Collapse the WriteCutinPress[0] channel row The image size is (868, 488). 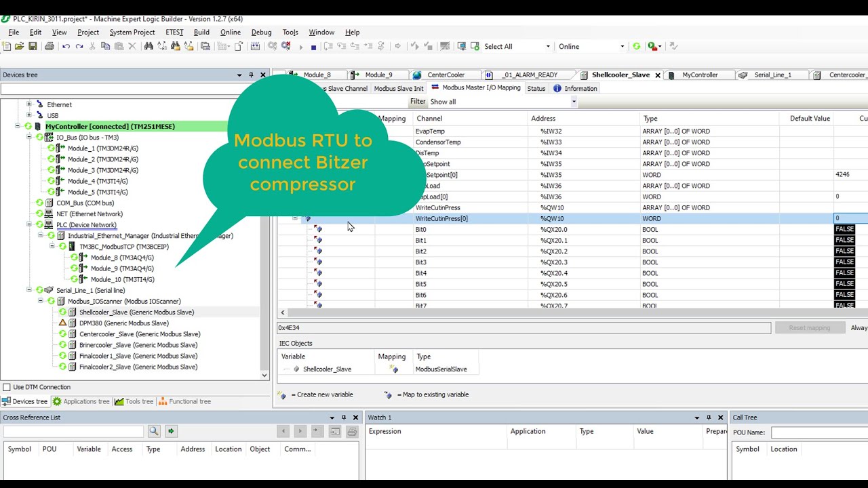click(295, 218)
